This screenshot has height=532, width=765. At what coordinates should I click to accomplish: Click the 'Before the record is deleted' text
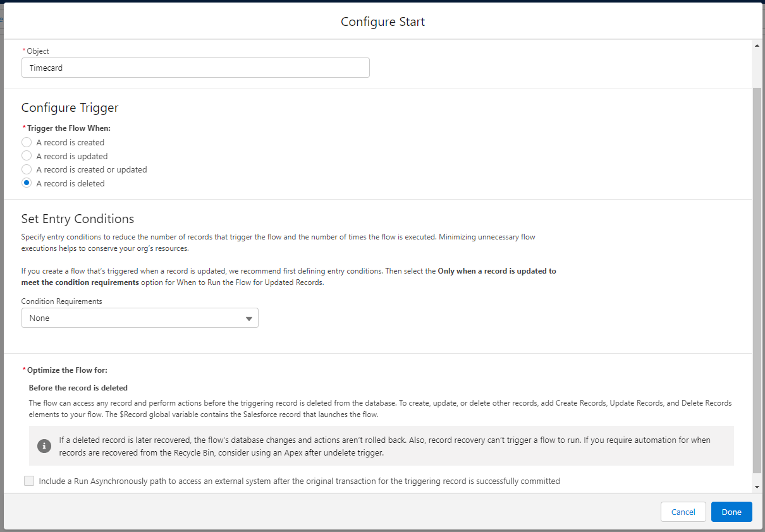click(x=78, y=387)
